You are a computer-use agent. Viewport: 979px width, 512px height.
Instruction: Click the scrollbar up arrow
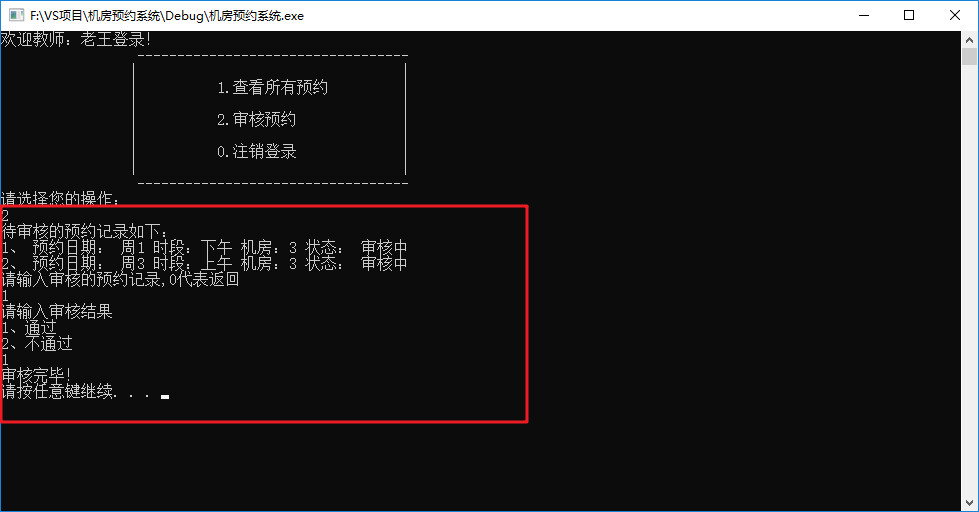(x=969, y=39)
